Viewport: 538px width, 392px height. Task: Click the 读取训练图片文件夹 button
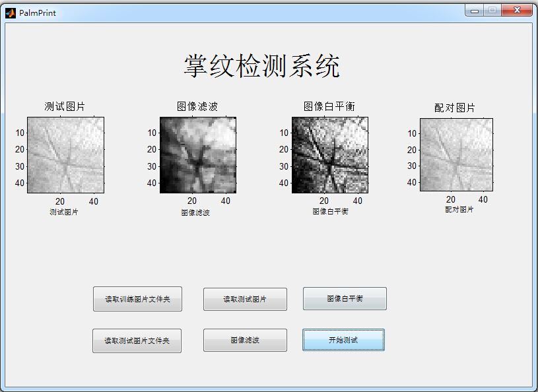click(x=137, y=299)
